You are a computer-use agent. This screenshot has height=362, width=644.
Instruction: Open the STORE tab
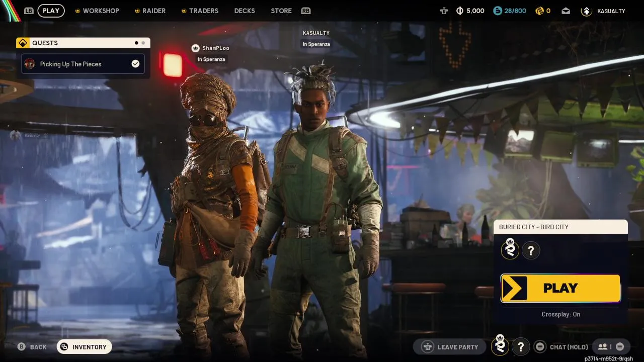point(281,11)
